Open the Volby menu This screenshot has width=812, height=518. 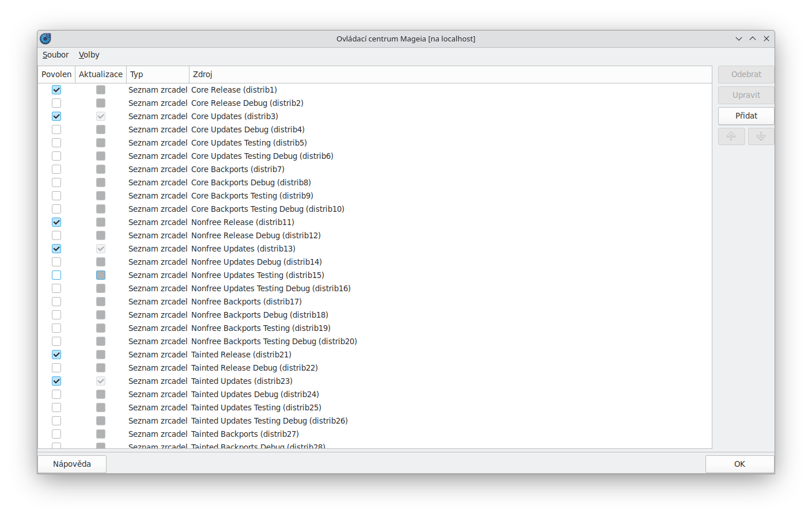tap(89, 55)
